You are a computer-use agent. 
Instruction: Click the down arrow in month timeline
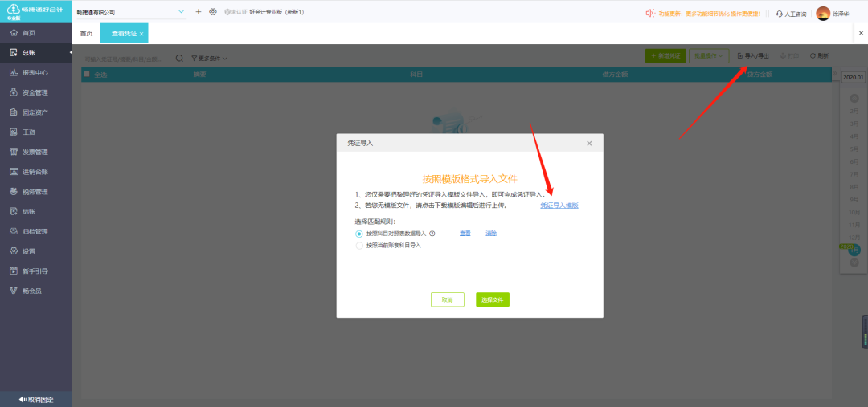pos(854,263)
